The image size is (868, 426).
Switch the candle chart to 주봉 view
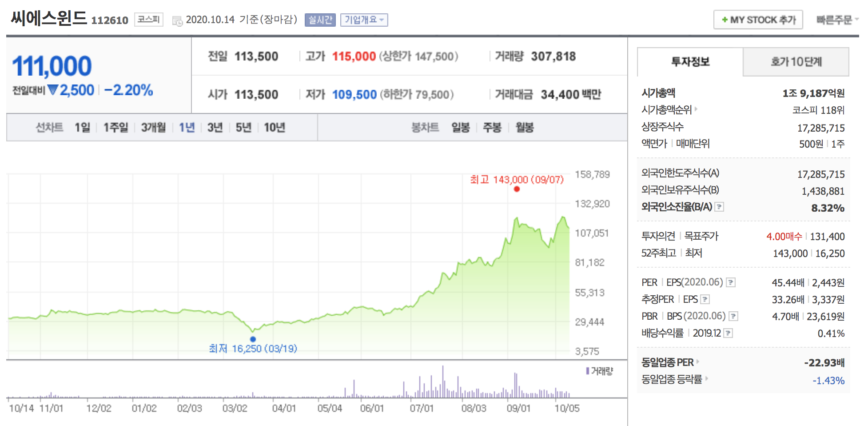tap(492, 128)
